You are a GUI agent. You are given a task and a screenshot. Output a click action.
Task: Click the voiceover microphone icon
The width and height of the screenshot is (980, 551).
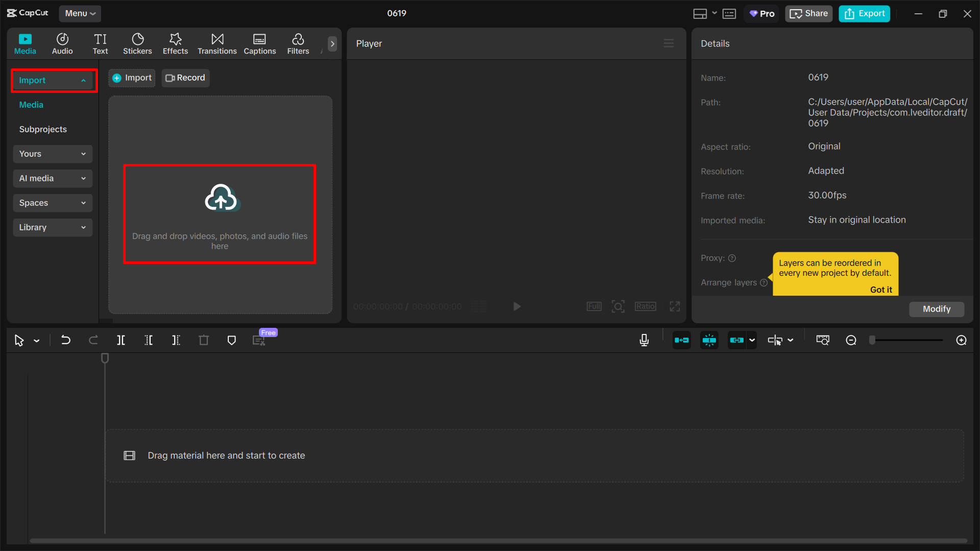644,340
